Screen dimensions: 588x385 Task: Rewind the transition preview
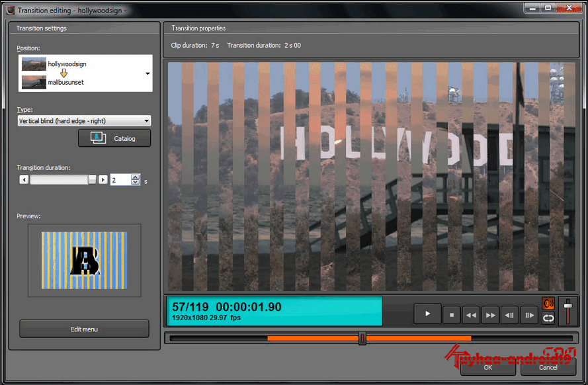click(471, 315)
